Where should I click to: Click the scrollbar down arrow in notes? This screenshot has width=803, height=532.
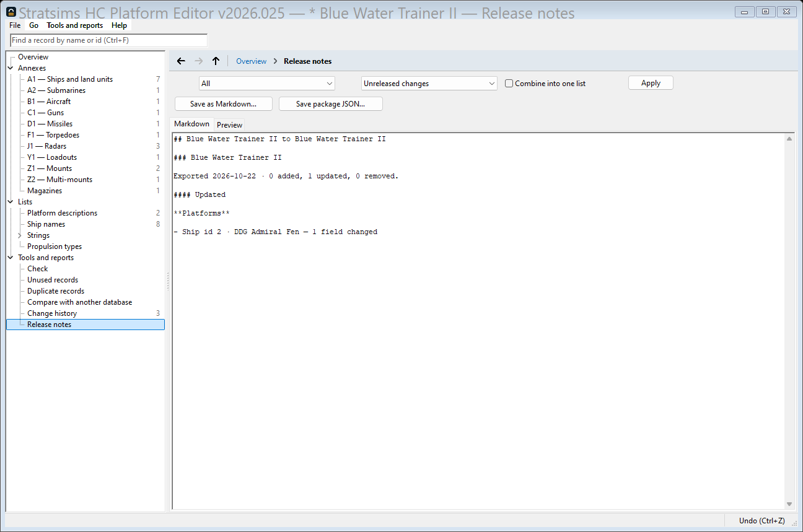[x=789, y=504]
